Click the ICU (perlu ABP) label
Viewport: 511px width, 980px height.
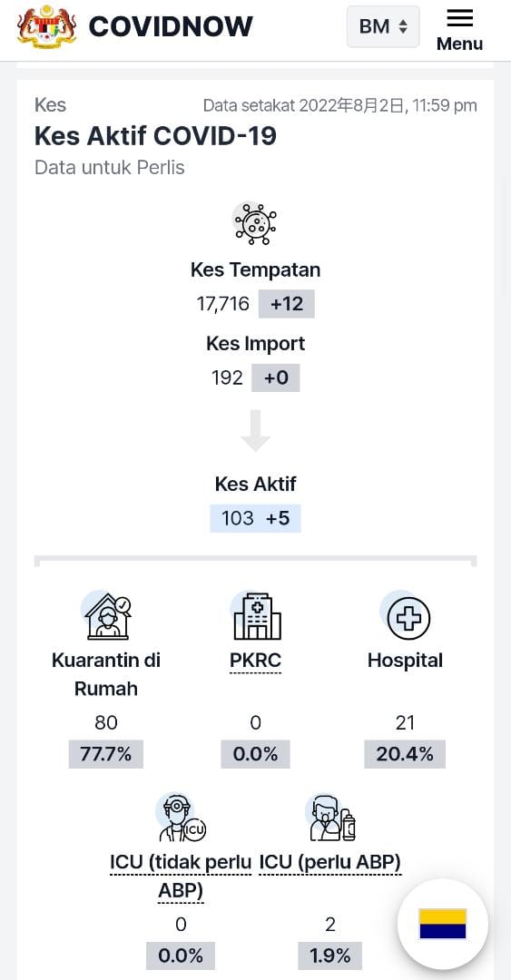pyautogui.click(x=329, y=863)
